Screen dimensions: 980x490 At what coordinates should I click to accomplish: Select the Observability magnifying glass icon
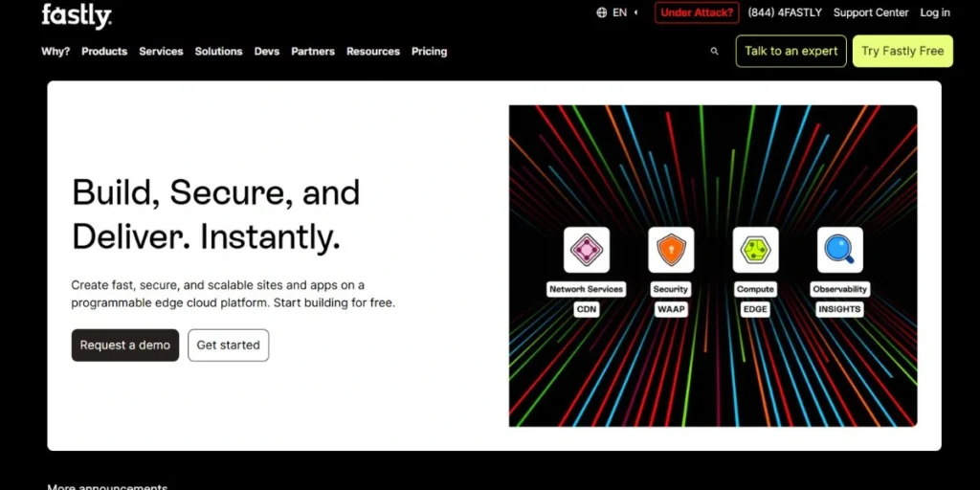(840, 250)
